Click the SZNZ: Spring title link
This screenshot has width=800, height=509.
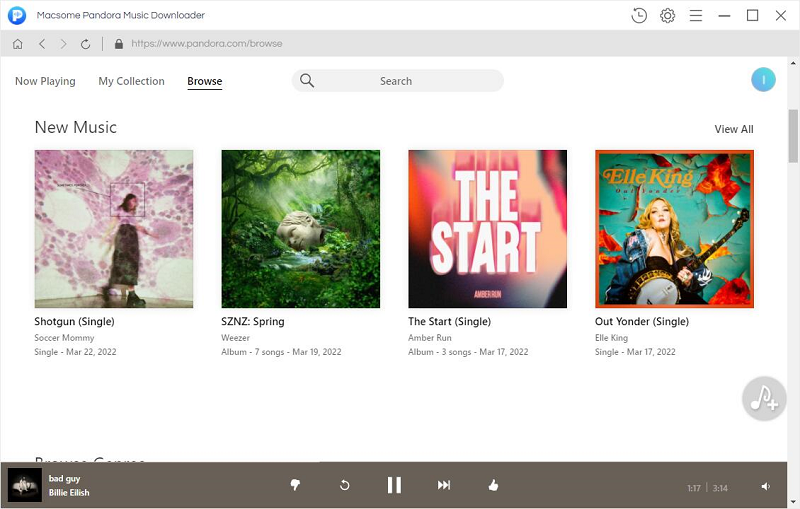(x=253, y=322)
